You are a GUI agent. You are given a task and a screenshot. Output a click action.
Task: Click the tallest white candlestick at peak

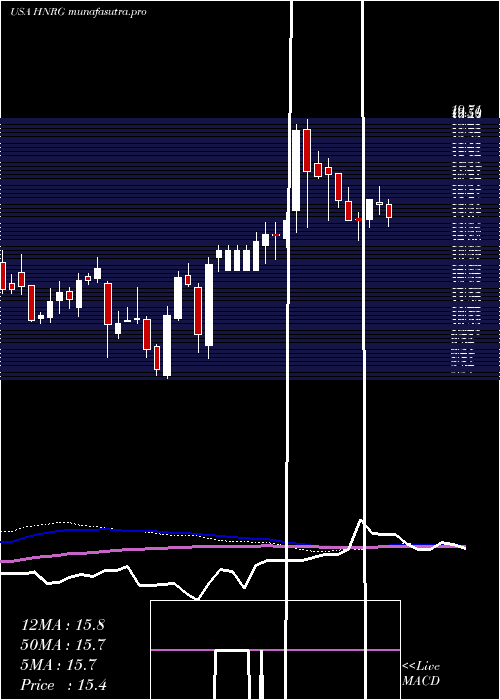[296, 170]
